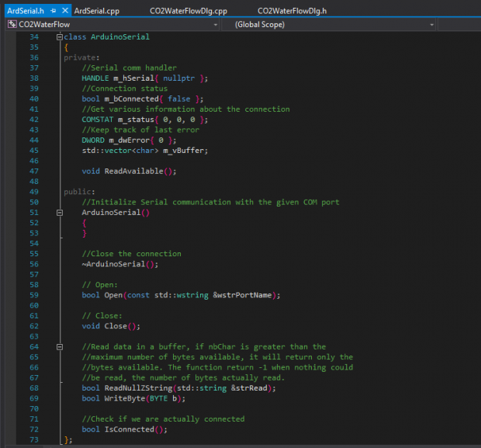The image size is (481, 448).
Task: Click the IsConnected method declaration
Action: (130, 429)
